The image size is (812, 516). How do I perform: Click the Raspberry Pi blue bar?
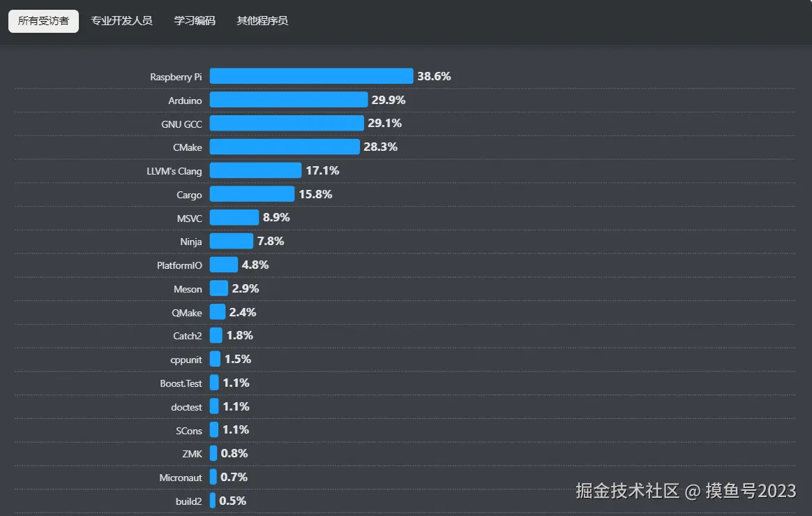click(x=311, y=76)
